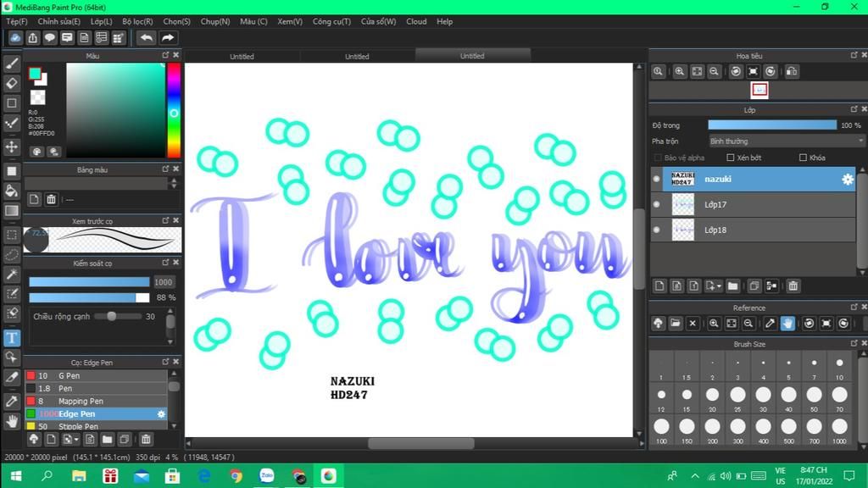Delete a color in the Bảng màu panel

pyautogui.click(x=51, y=199)
